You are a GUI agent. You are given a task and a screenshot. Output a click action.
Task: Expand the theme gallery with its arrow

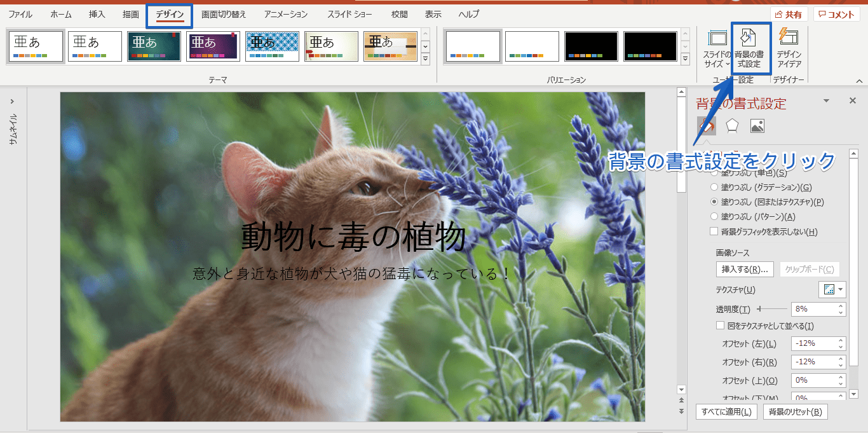point(424,58)
